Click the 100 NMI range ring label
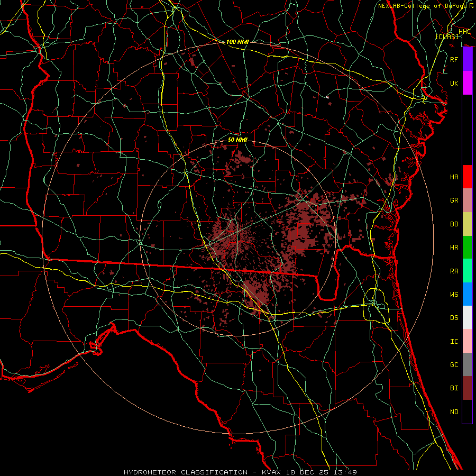 tap(237, 42)
